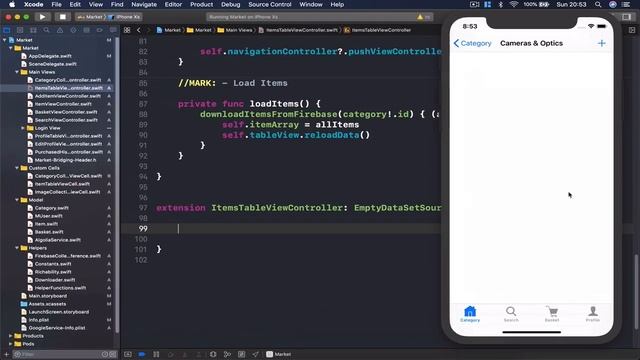The height and width of the screenshot is (360, 640).
Task: Expand the Pods folder
Action: click(11, 344)
